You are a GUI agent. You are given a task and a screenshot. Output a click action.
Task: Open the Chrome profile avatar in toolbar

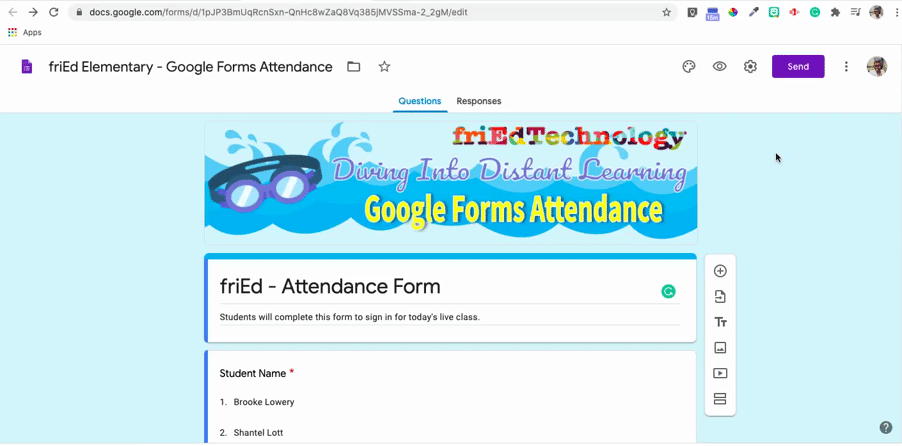tap(876, 12)
